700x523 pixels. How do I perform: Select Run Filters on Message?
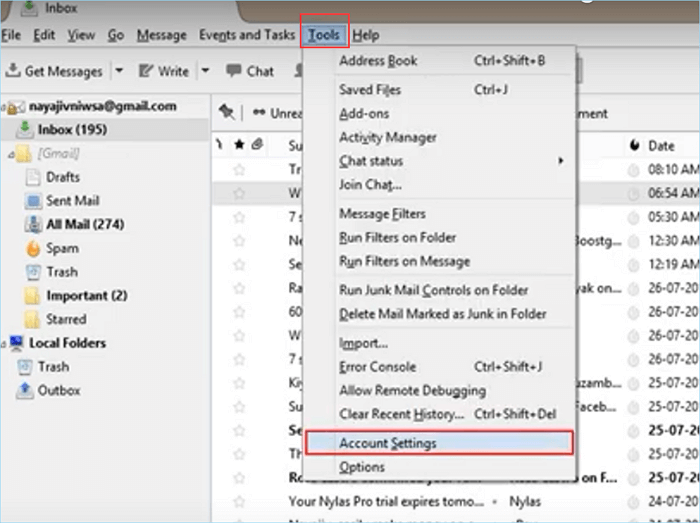point(439,261)
